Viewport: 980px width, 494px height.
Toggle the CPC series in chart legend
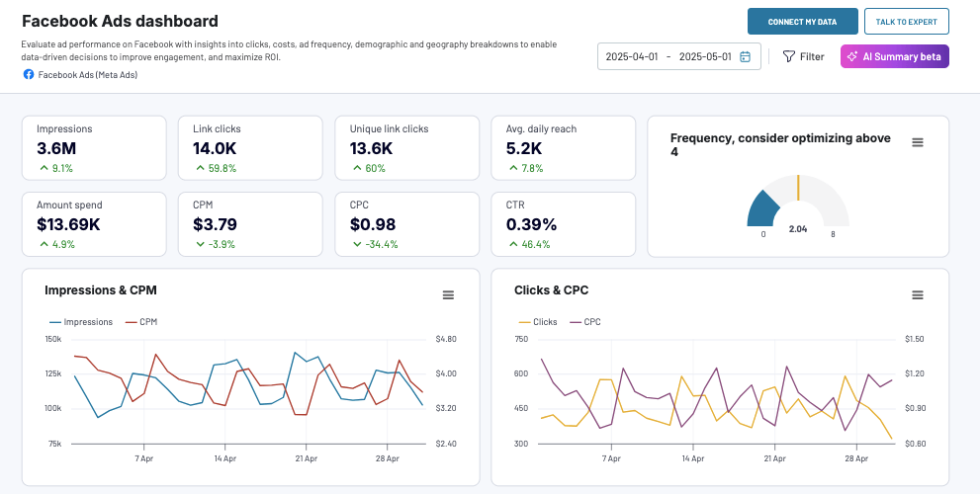point(587,322)
